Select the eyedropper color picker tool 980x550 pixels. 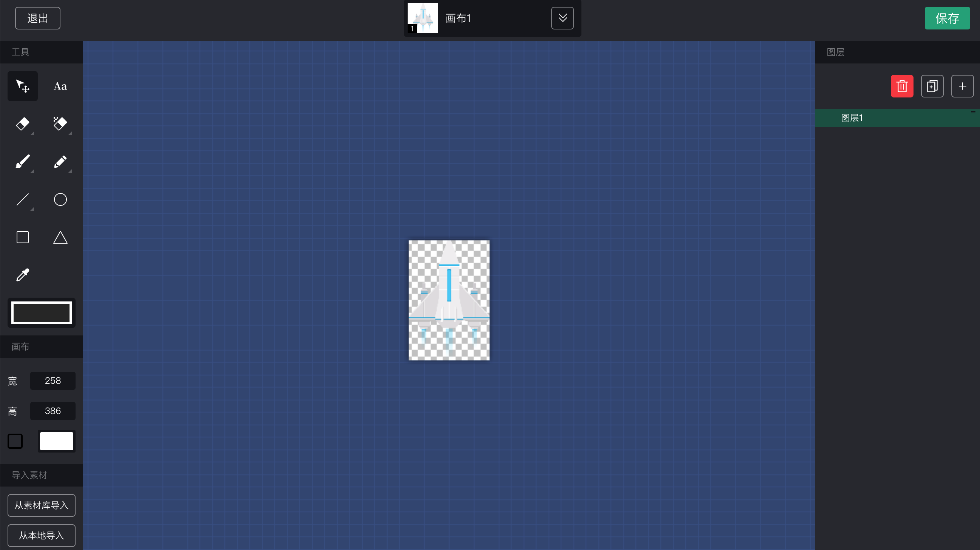coord(22,275)
